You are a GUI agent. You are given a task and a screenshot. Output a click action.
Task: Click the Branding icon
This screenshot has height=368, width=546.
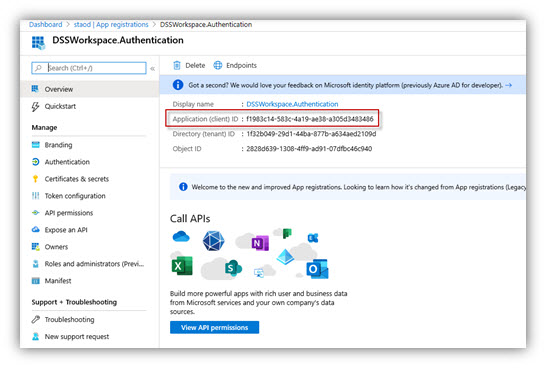[x=36, y=145]
